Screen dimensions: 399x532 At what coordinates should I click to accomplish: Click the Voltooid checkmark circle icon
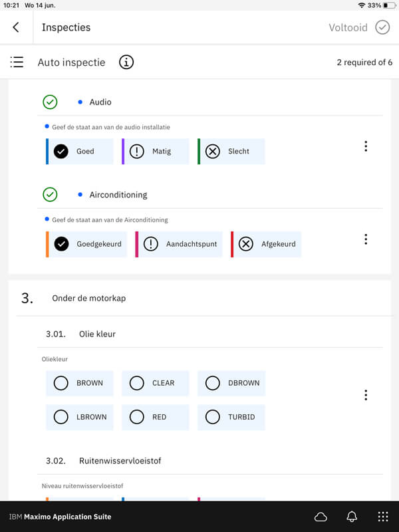(x=382, y=27)
